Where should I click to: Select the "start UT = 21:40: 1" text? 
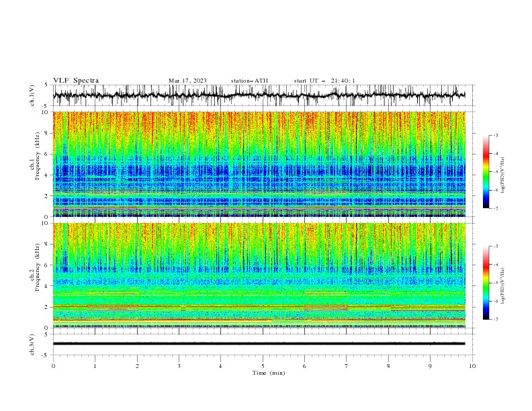(x=324, y=81)
